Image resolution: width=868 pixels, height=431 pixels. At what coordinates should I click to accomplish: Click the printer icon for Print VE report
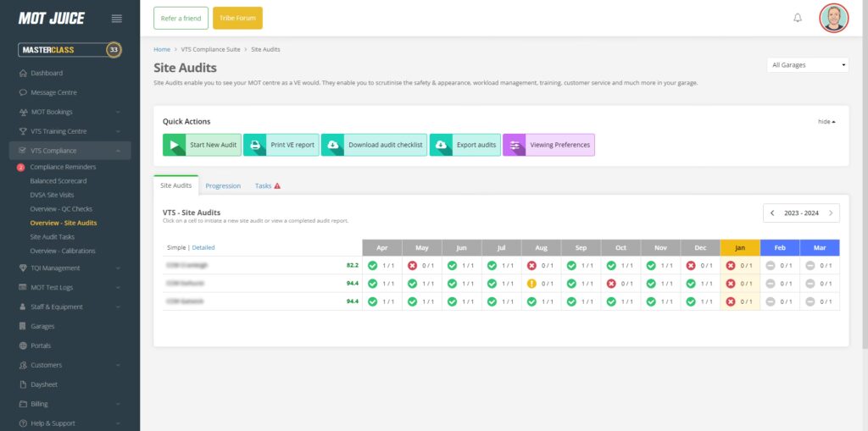click(254, 145)
